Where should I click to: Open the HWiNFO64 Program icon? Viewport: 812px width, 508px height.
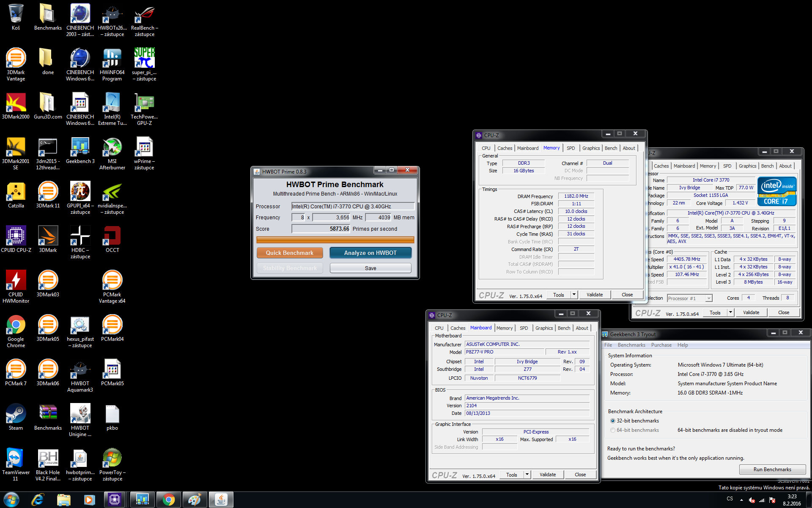[x=112, y=64]
